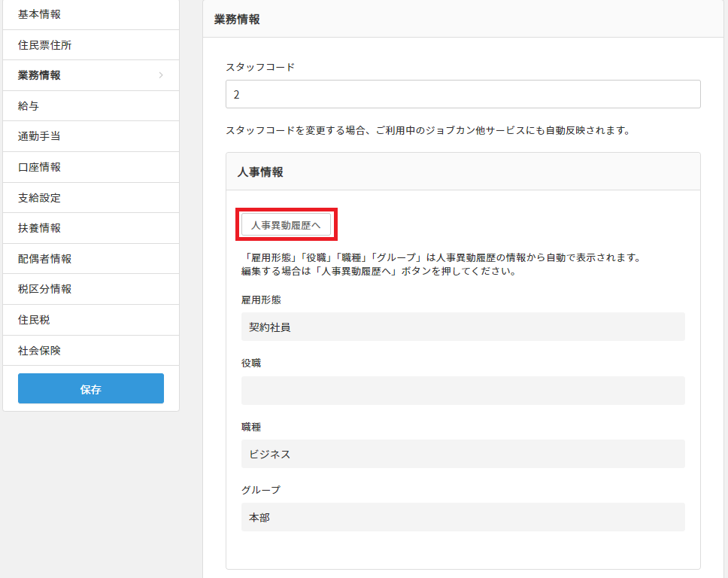
Task: Click the empty 役職 field
Action: click(463, 391)
